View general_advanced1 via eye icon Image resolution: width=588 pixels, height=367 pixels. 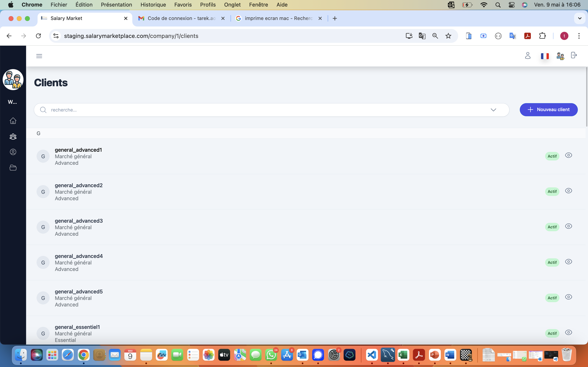[568, 155]
